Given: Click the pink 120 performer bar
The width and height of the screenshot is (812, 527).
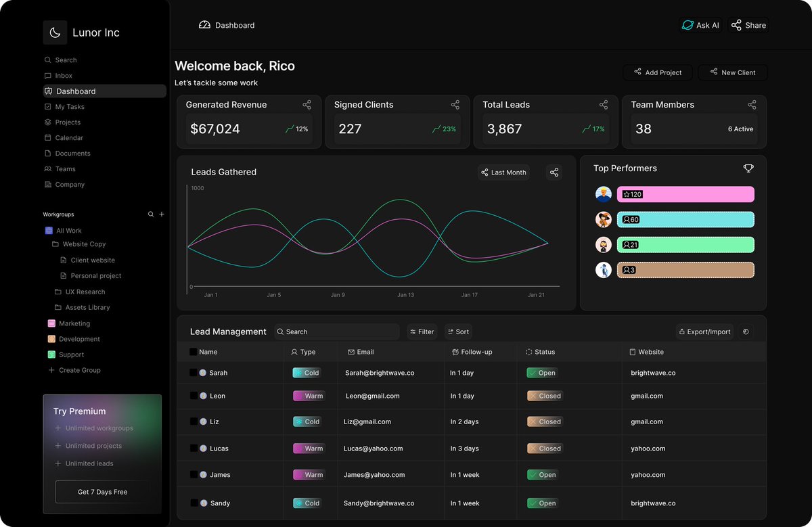Looking at the screenshot, I should 685,194.
